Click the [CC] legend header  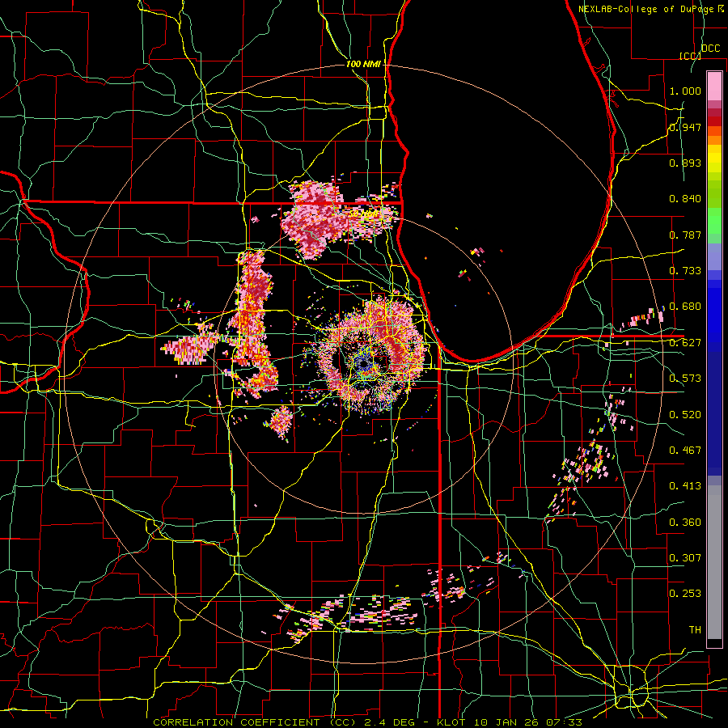(x=690, y=56)
